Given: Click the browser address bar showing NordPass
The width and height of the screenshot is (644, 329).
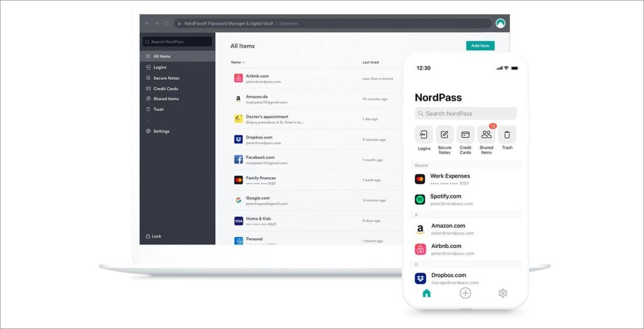Looking at the screenshot, I should [333, 23].
